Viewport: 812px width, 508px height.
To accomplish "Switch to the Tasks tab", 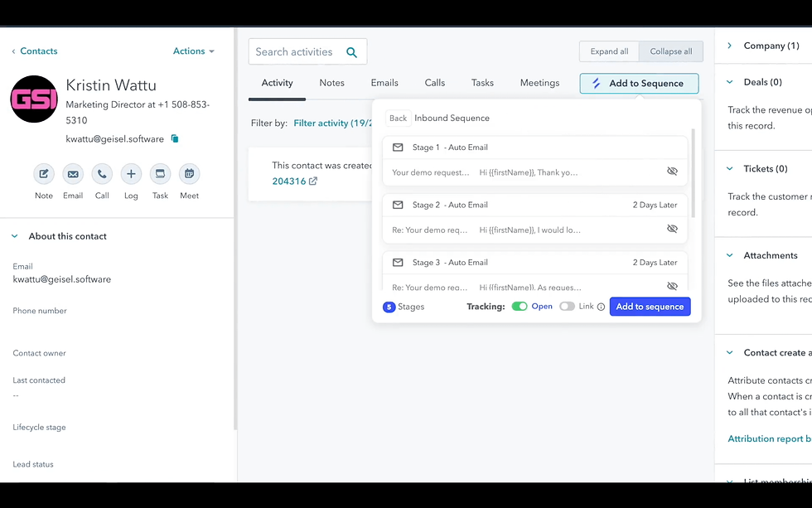I will point(482,83).
